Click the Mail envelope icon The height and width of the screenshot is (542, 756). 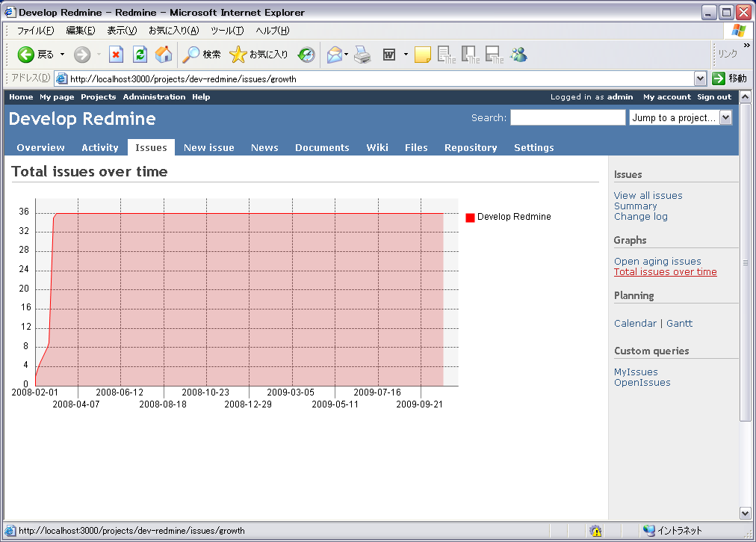click(x=335, y=55)
